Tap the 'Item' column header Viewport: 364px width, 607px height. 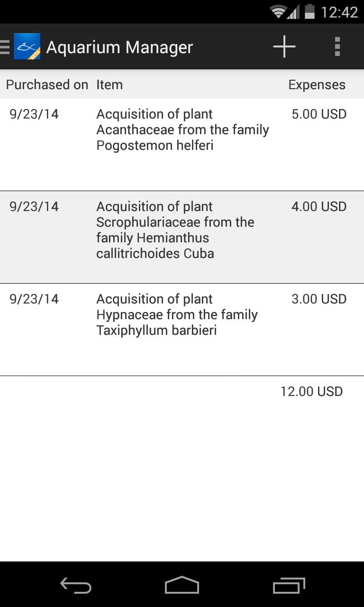point(109,85)
